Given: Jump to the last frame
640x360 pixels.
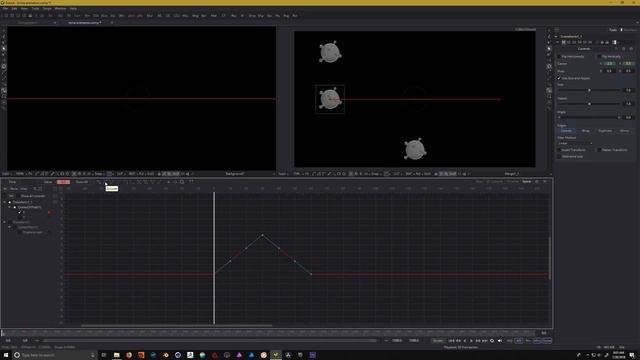Looking at the screenshot, I should pyautogui.click(x=485, y=340).
